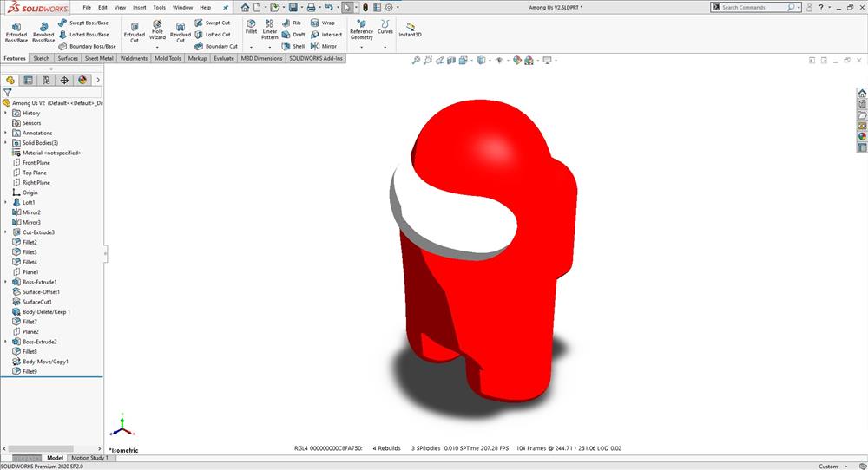Screen dimensions: 868x470
Task: Switch to the PropertyManager panel tab
Action: (29, 80)
